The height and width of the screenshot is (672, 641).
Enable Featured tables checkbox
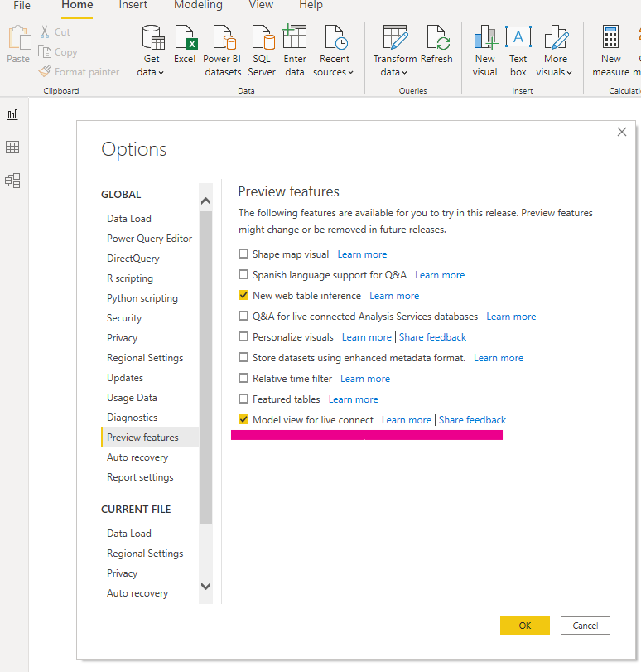(243, 399)
